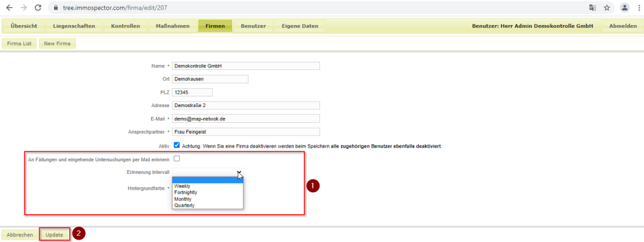
Task: Reload the page with refresh icon
Action: (38, 8)
